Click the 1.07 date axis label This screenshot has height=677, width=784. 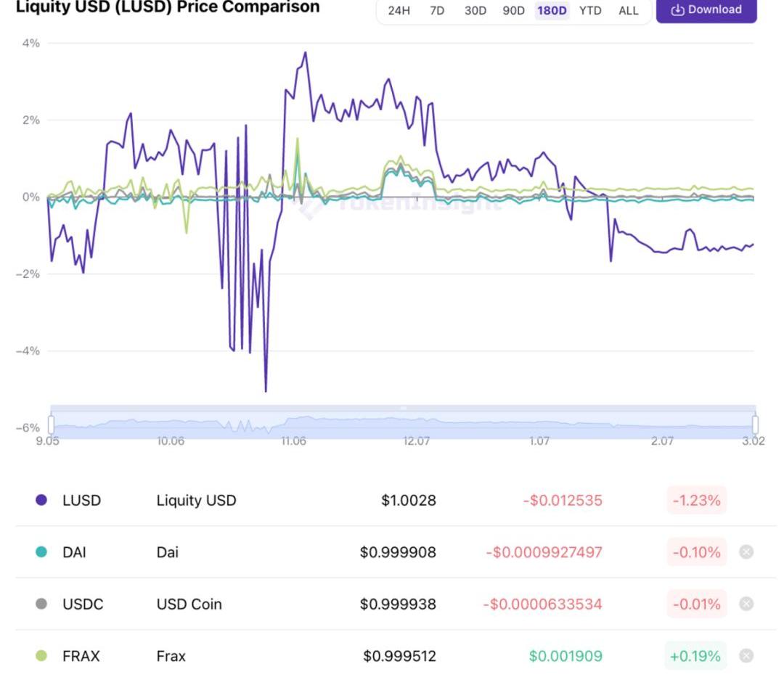pyautogui.click(x=539, y=440)
